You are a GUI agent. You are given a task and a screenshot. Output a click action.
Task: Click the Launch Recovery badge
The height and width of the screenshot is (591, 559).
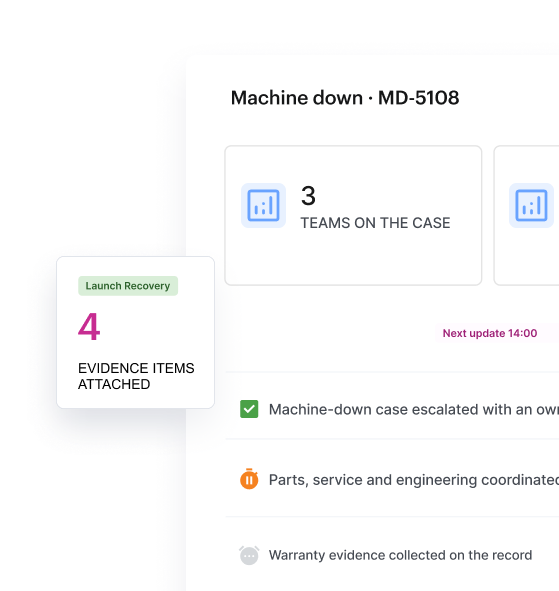click(128, 286)
